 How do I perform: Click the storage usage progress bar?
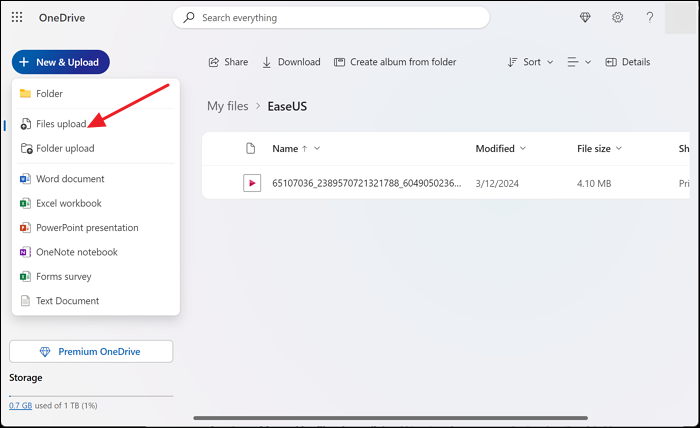[91, 396]
